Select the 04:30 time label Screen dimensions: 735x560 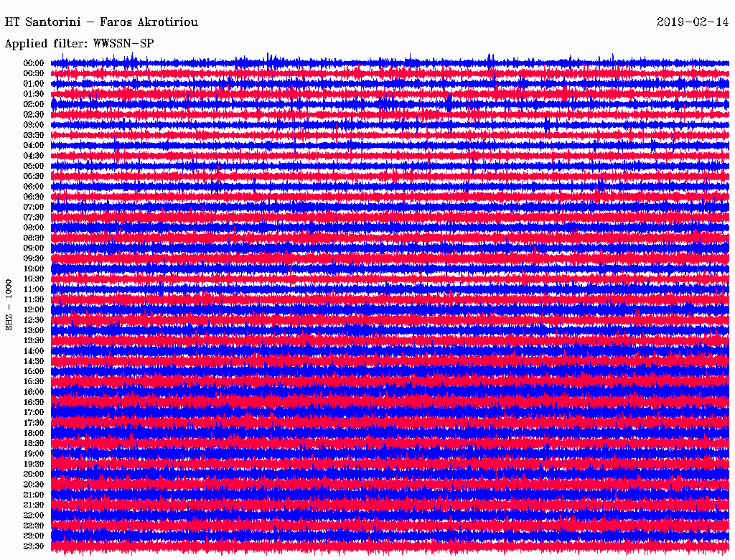pos(34,156)
